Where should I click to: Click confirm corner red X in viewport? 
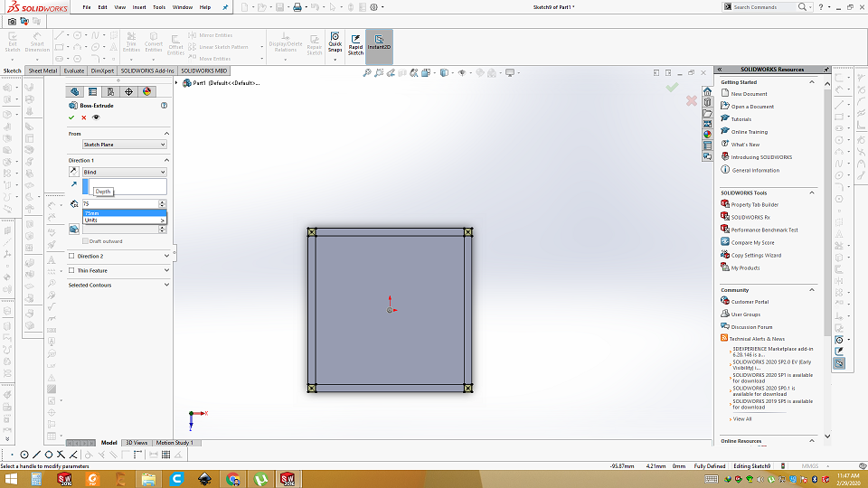[692, 100]
